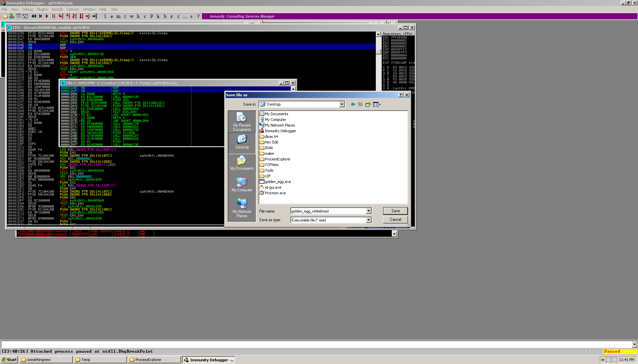Show Log window with 'l' toolbar button
This screenshot has height=364, width=638.
pyautogui.click(x=105, y=16)
